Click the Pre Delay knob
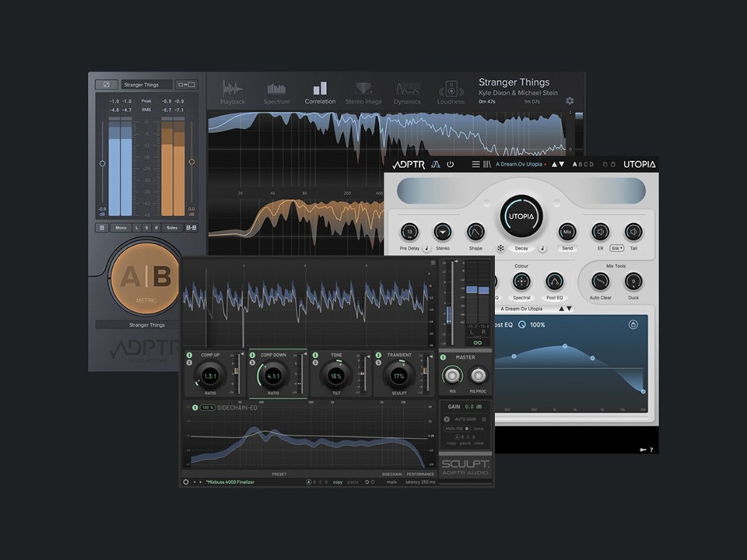 coord(410,232)
